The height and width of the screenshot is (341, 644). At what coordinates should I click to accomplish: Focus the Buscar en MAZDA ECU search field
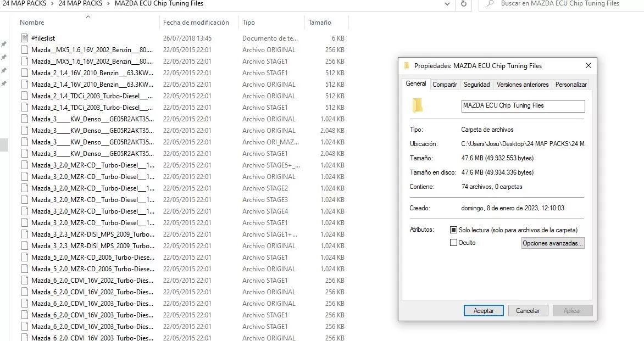point(561,4)
